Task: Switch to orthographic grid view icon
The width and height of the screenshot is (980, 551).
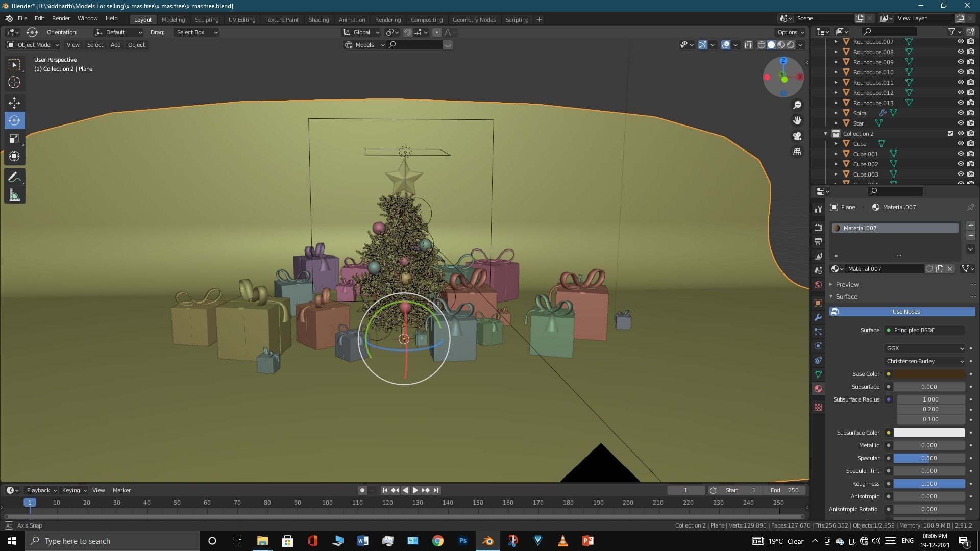Action: 797,152
